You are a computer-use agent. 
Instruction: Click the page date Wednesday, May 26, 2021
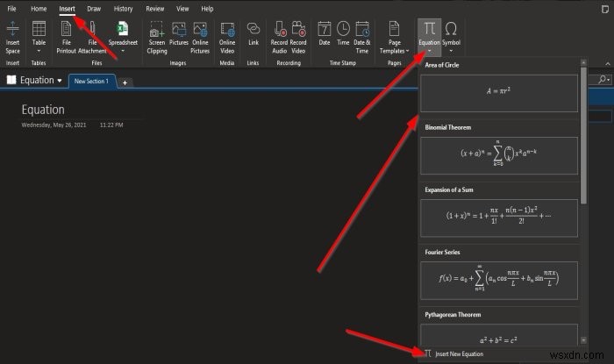(x=54, y=125)
